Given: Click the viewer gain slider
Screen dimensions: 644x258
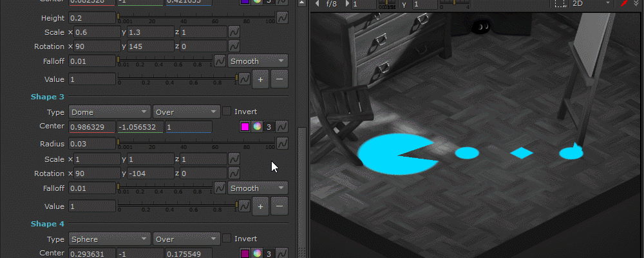Looking at the screenshot, I should 386,5.
